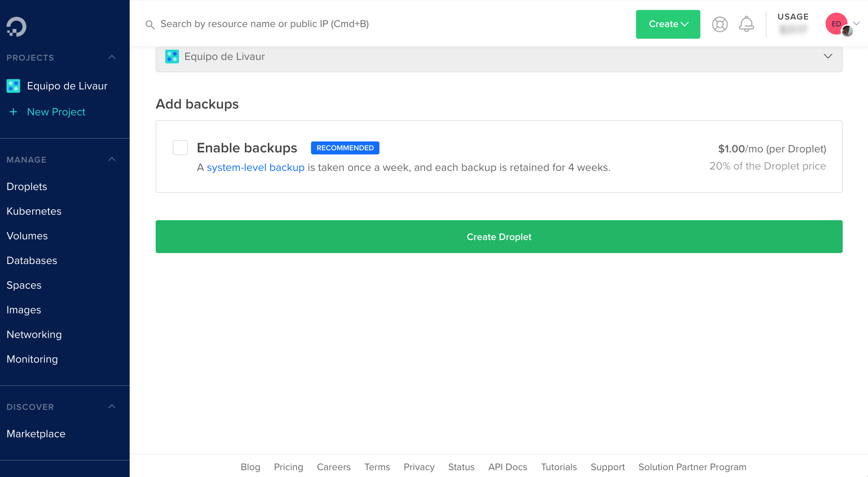Image resolution: width=868 pixels, height=477 pixels.
Task: Open Volumes in the sidebar
Action: click(27, 236)
